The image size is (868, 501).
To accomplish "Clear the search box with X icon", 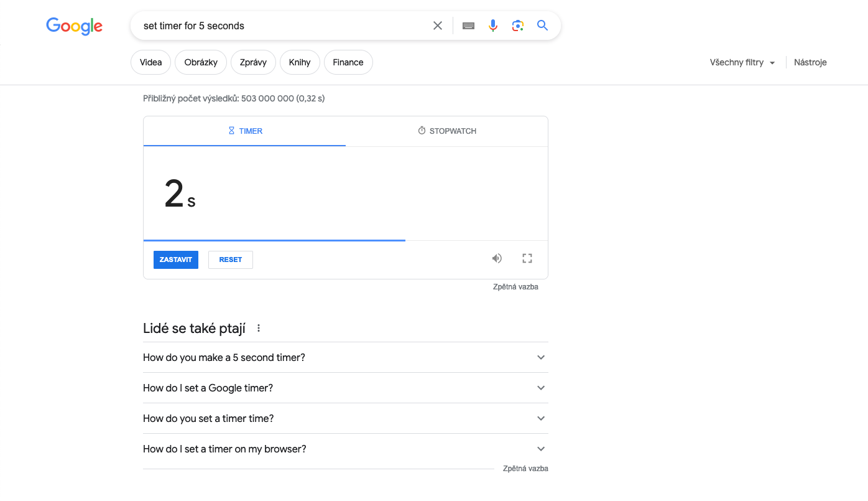I will pos(438,26).
